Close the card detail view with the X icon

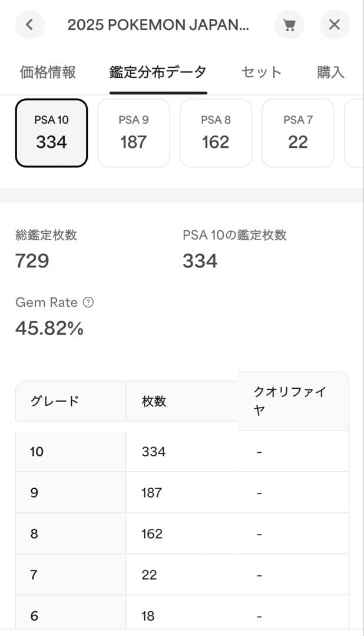point(335,25)
